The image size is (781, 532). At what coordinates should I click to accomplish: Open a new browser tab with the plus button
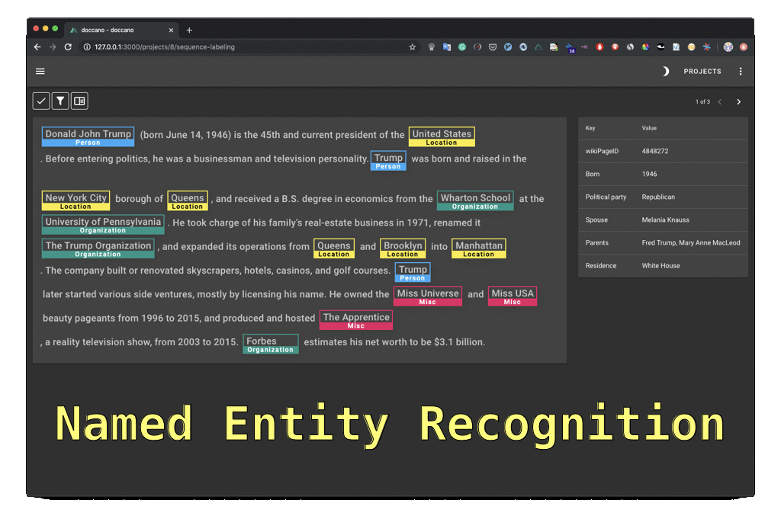[189, 30]
